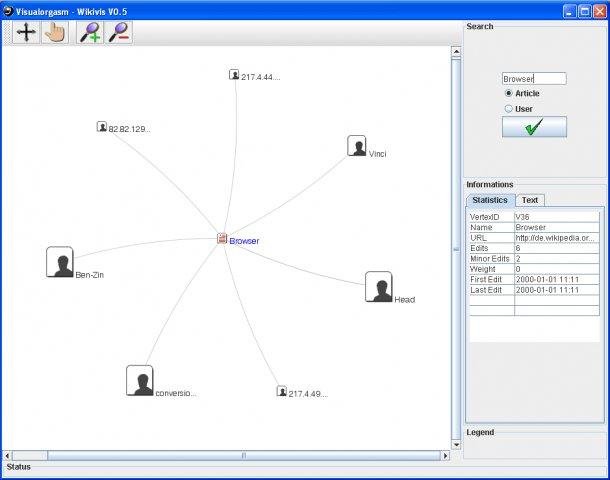This screenshot has width=610, height=480.
Task: Select the Browser article node icon
Action: (222, 240)
